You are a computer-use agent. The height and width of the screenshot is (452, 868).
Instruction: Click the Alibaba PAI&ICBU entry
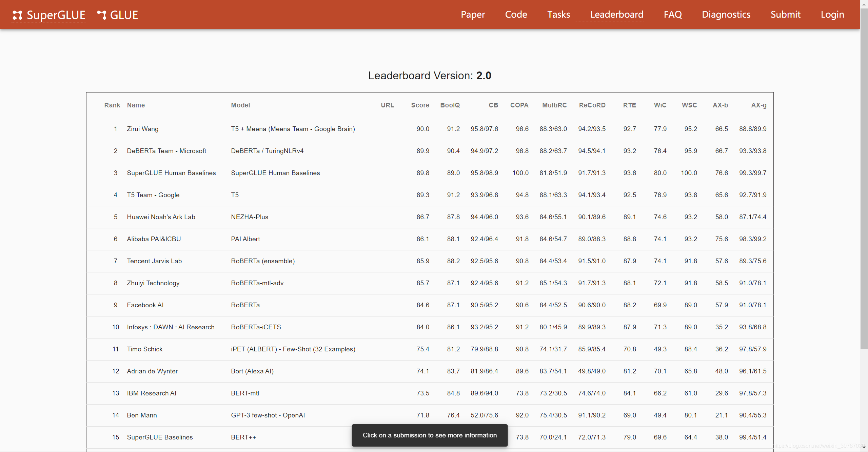point(430,239)
